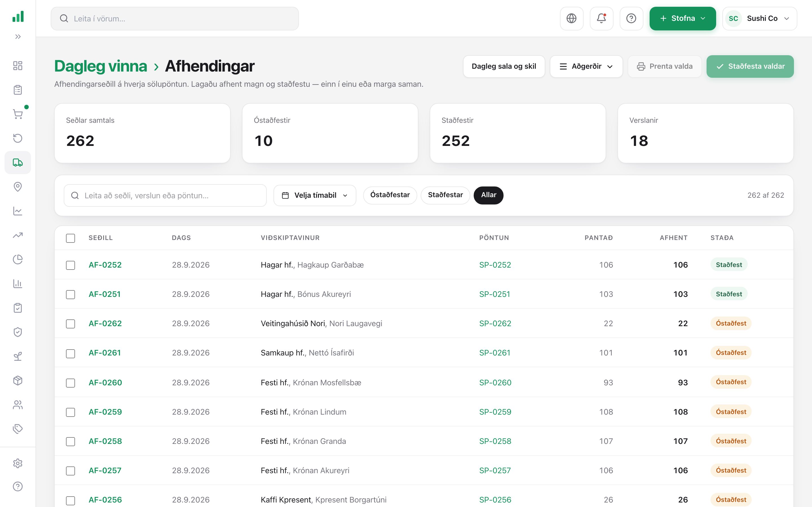Open the help question mark icon in header

(x=631, y=18)
